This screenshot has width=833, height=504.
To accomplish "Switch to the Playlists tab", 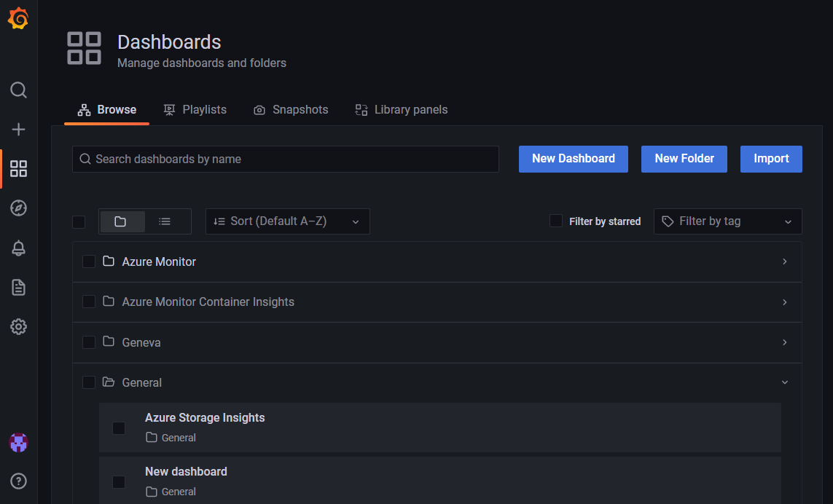I will 195,110.
